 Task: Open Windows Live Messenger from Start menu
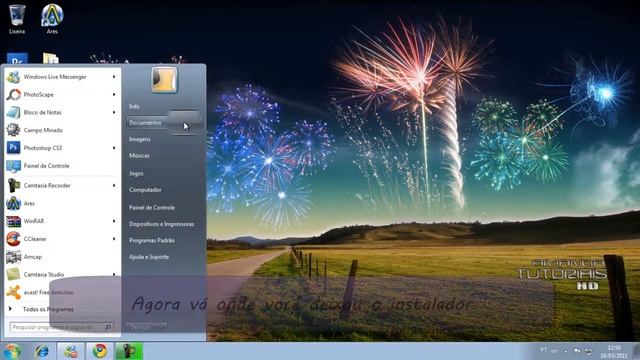tap(62, 77)
